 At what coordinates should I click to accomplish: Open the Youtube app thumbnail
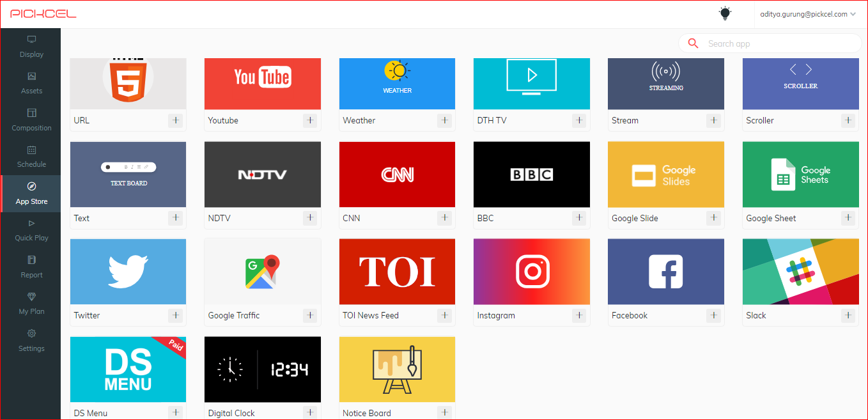point(263,84)
